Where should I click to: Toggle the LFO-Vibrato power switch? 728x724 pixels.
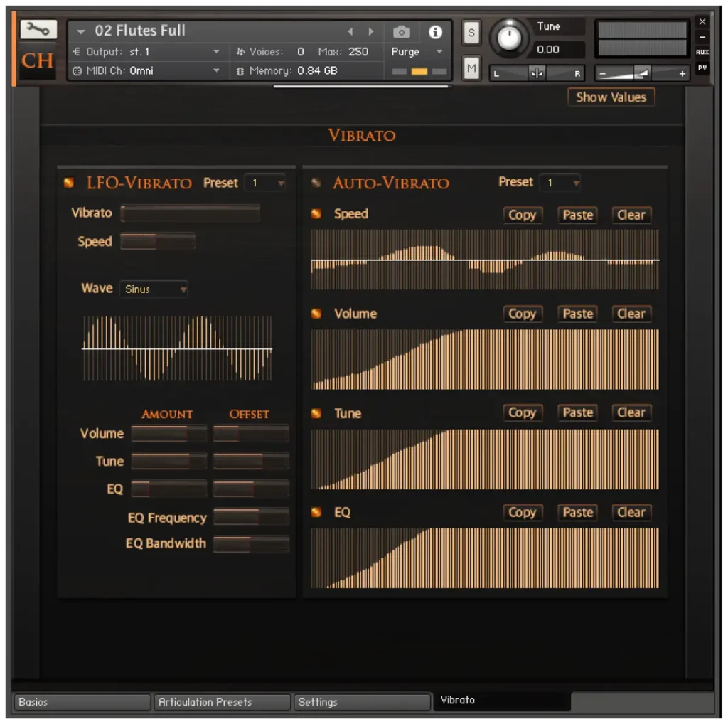68,183
